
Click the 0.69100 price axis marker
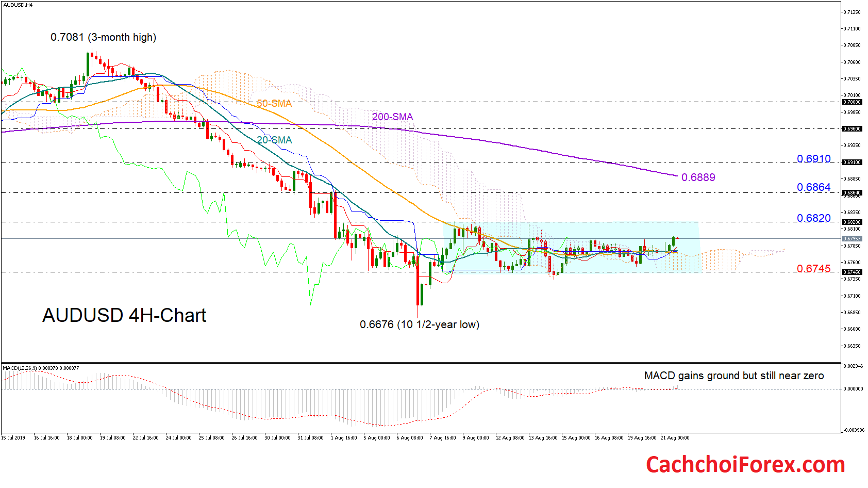[852, 162]
